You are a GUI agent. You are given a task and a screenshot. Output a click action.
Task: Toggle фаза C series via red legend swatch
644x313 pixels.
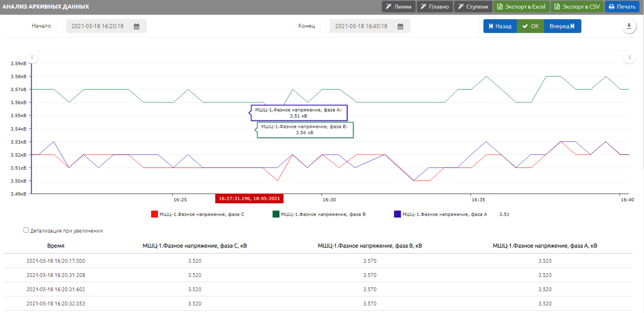click(154, 214)
